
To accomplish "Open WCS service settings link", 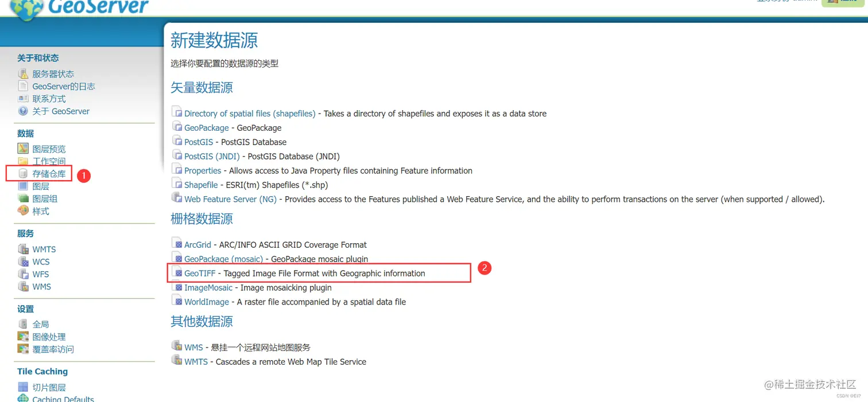I will pyautogui.click(x=41, y=262).
